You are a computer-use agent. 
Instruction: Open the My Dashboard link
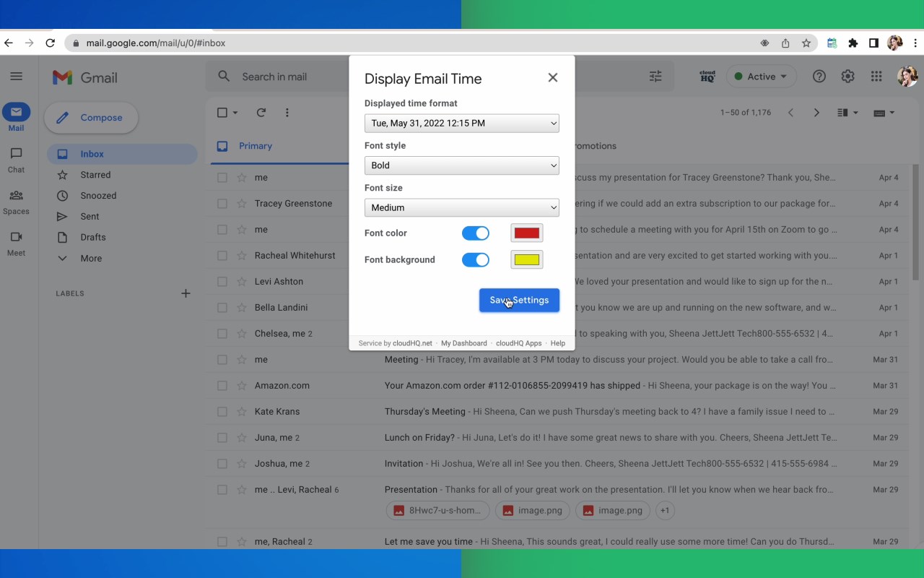coord(464,344)
